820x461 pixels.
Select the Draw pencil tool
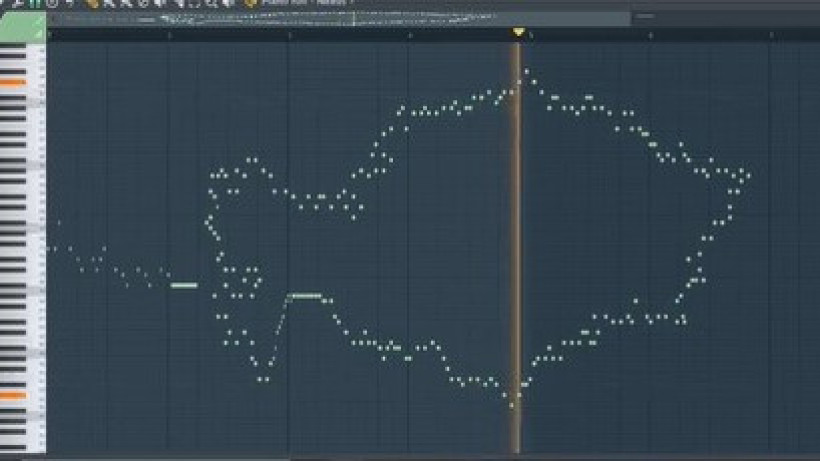93,3
